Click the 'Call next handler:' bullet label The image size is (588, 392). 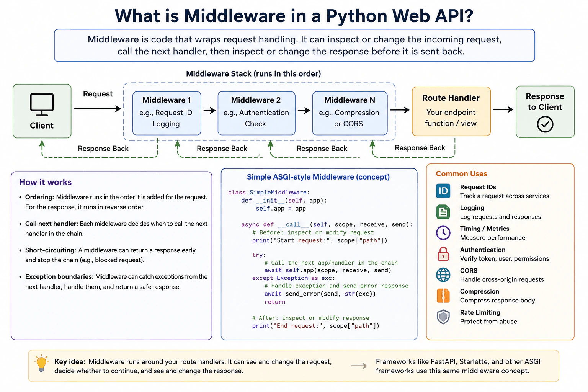52,224
